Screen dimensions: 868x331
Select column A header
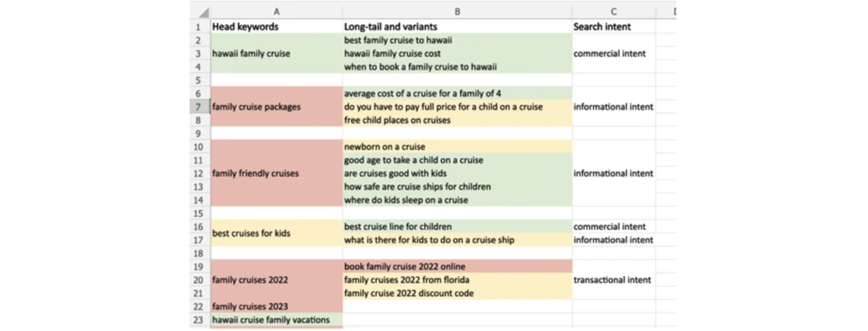point(276,12)
